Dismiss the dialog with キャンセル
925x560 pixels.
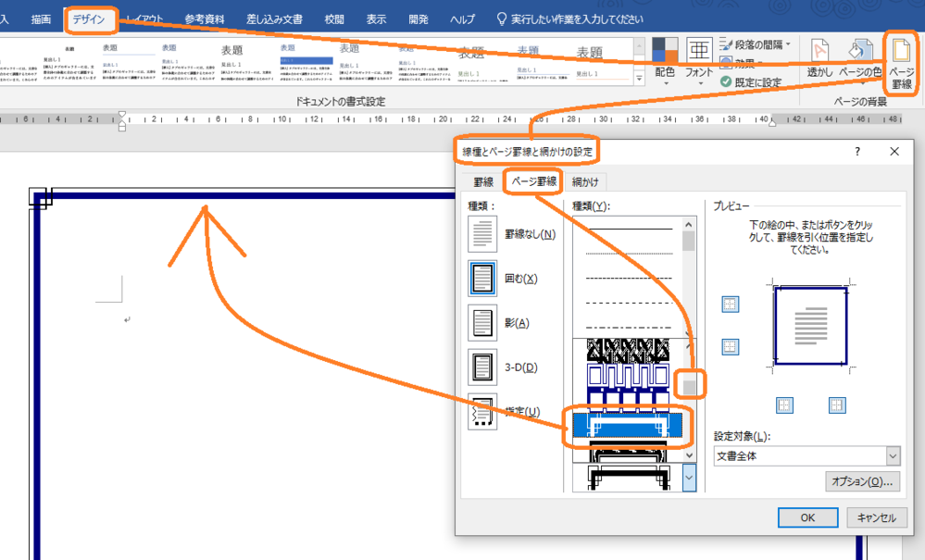tap(876, 517)
